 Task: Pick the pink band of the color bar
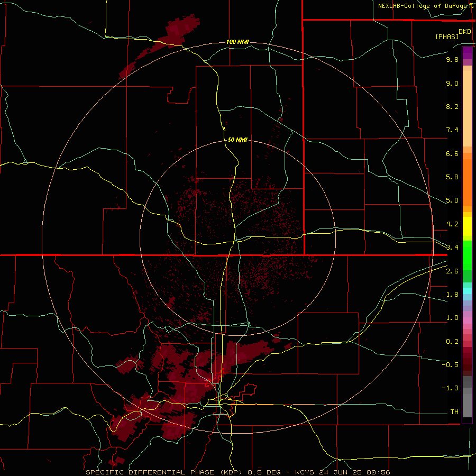[467, 321]
